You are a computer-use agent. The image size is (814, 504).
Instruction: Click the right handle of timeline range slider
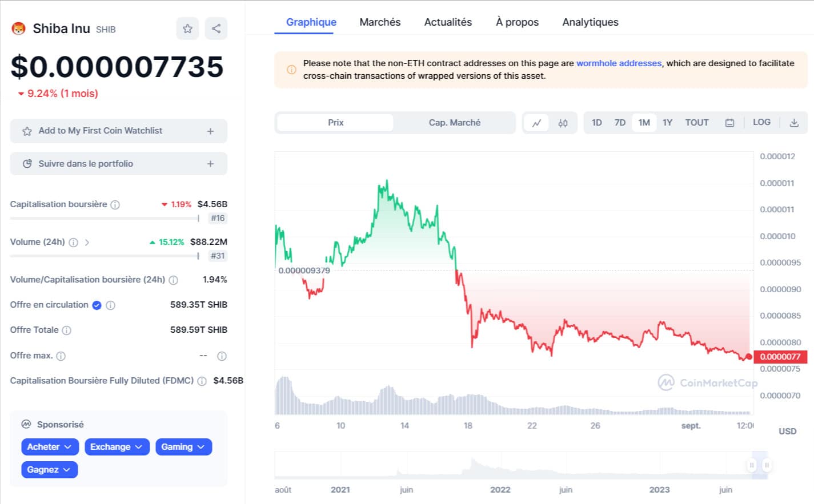click(767, 465)
